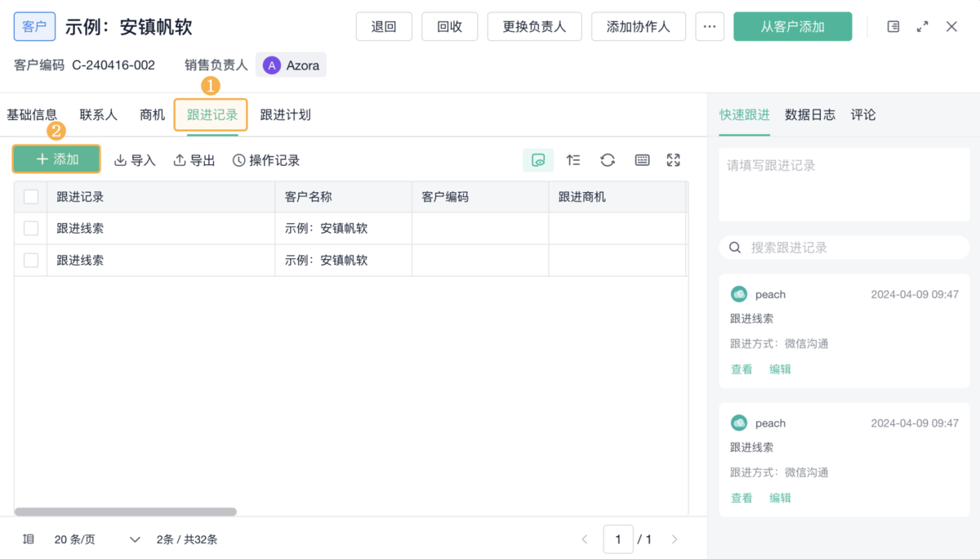Open the 数据日志 tab

click(809, 115)
